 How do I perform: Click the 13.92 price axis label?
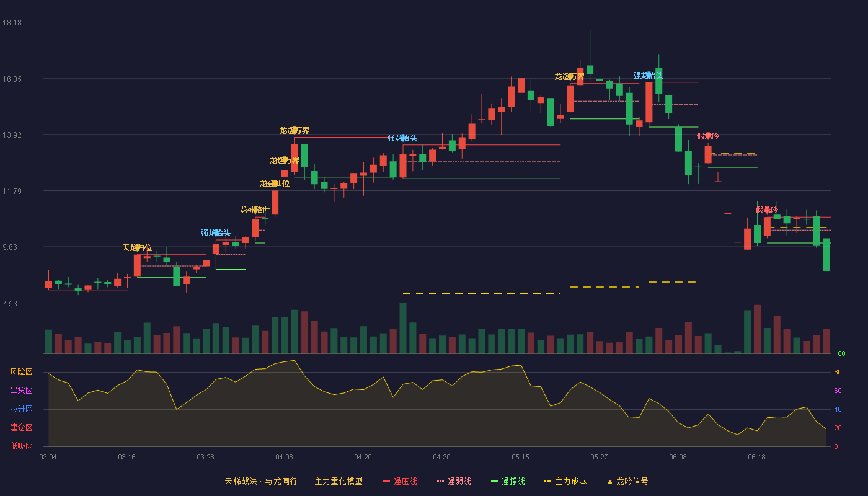12,135
